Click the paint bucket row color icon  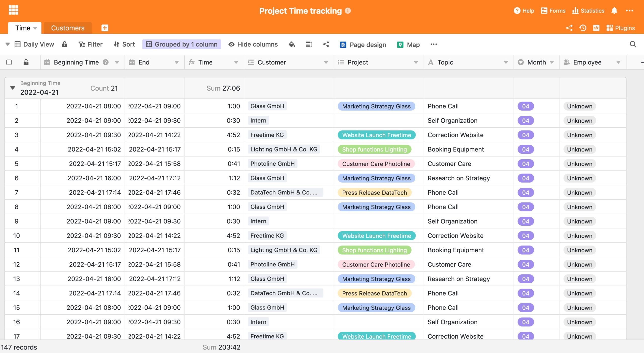tap(292, 44)
